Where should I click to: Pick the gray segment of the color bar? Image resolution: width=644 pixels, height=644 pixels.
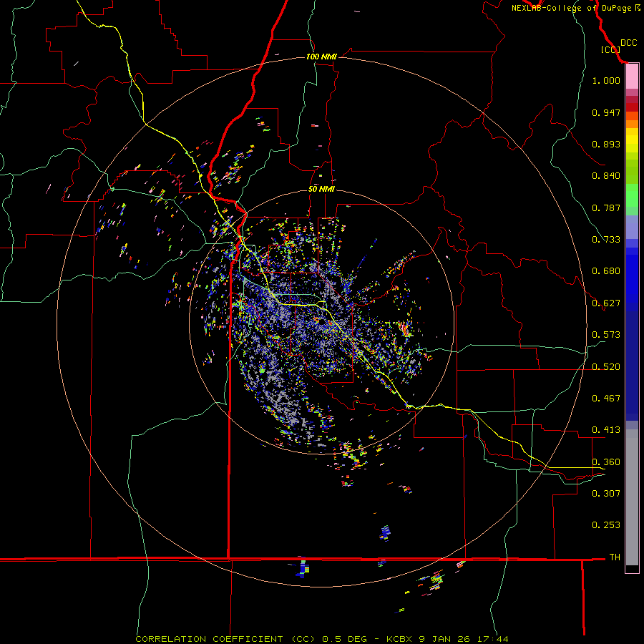pyautogui.click(x=632, y=497)
